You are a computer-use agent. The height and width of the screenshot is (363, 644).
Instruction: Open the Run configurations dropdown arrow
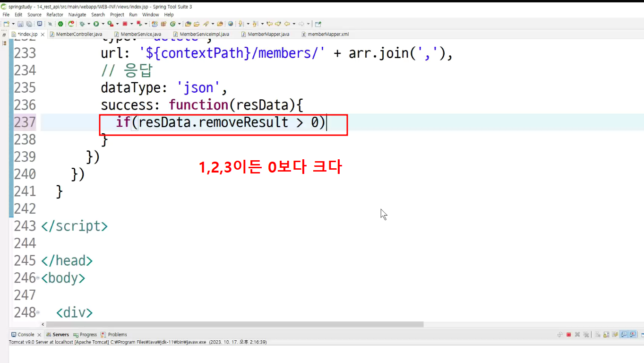click(x=103, y=24)
